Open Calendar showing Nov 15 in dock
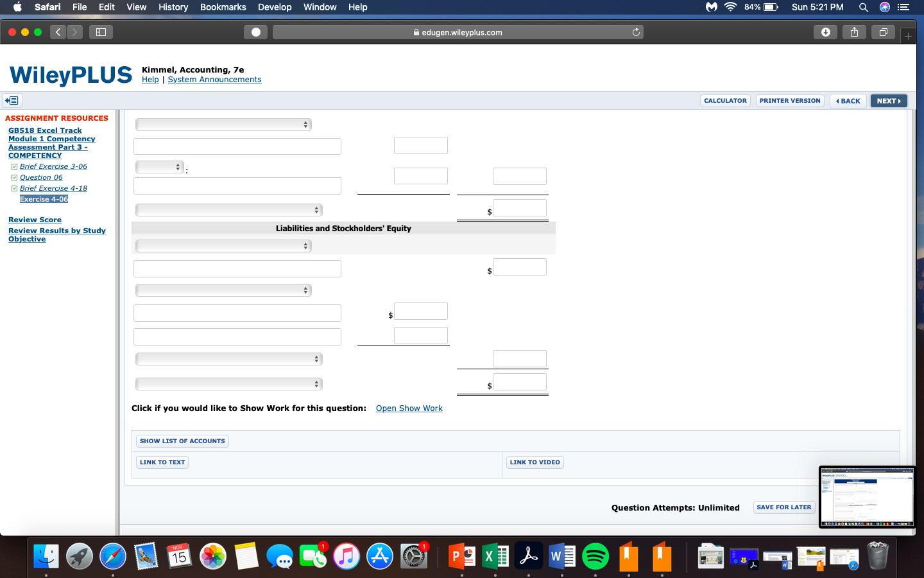The height and width of the screenshot is (578, 924). point(180,556)
